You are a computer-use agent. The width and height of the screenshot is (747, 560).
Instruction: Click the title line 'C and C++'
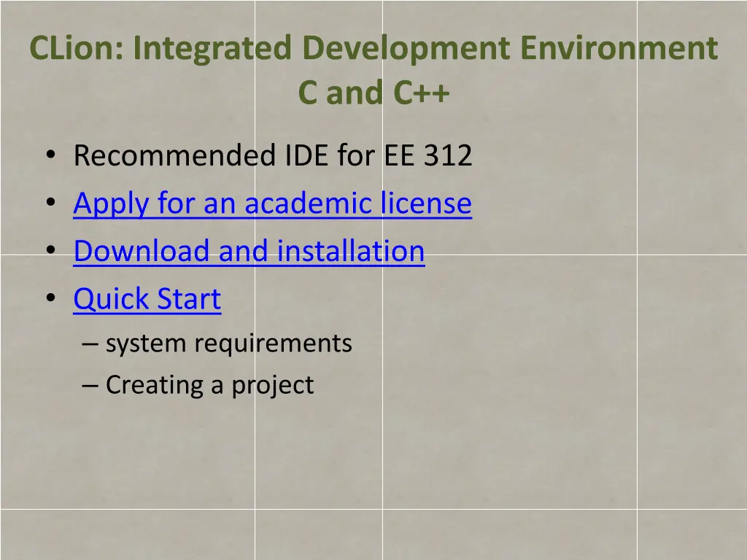click(373, 93)
